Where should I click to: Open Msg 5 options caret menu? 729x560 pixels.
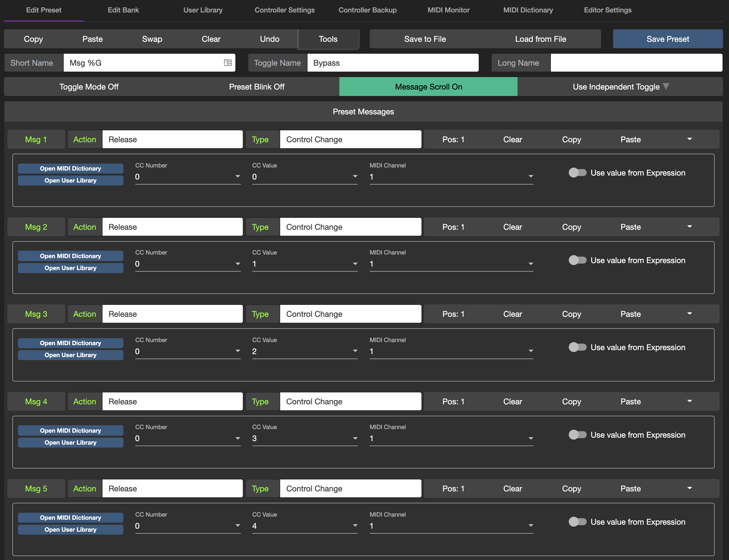[689, 488]
